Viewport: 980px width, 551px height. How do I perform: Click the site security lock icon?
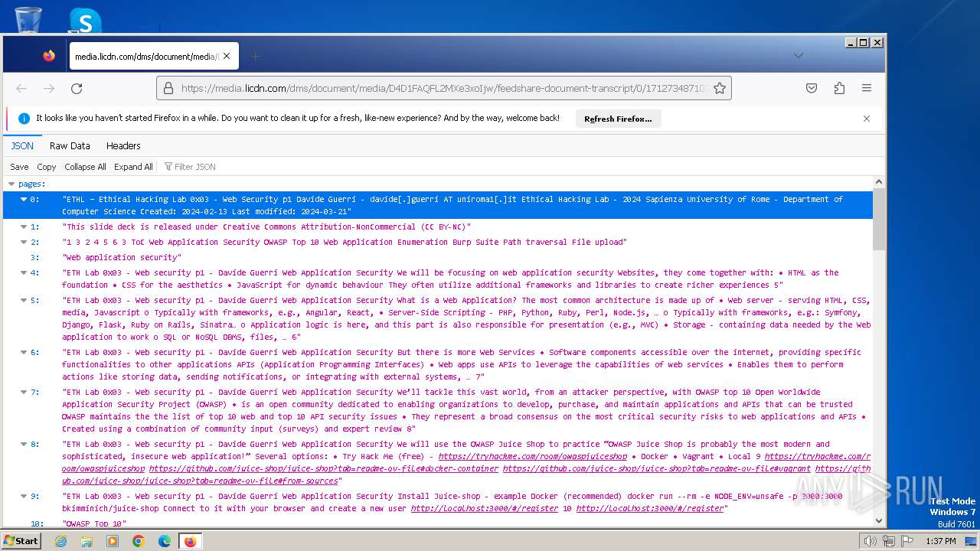[169, 89]
